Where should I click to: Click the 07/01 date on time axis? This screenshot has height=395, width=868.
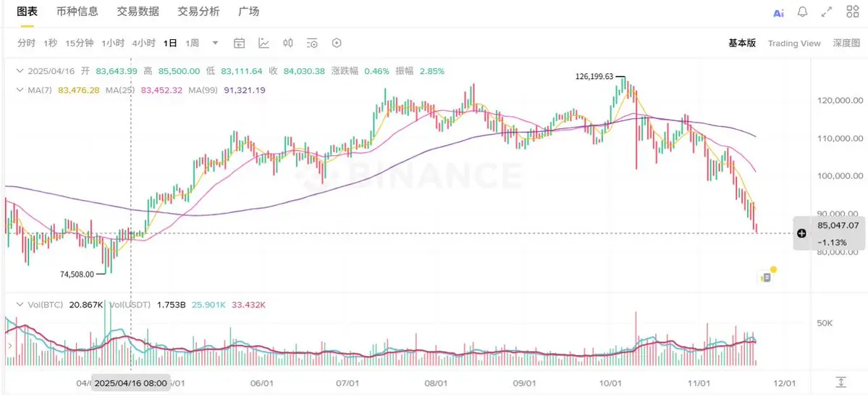click(x=348, y=383)
